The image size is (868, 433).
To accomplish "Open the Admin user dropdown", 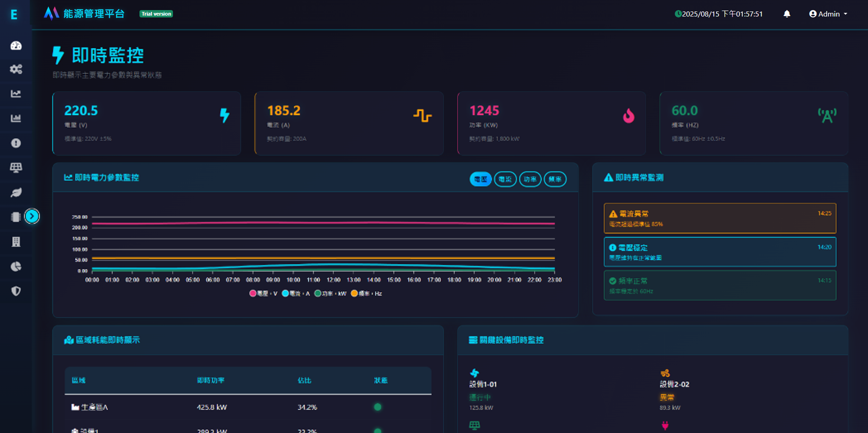I will pos(829,14).
